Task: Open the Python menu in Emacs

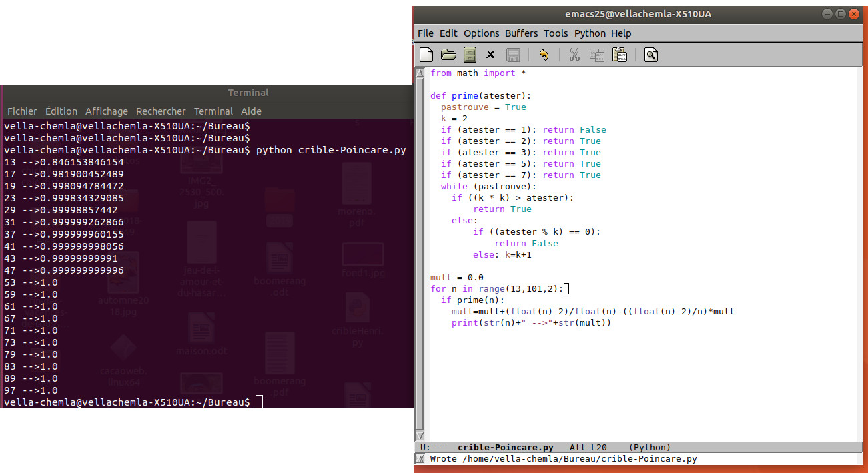Action: pyautogui.click(x=590, y=33)
